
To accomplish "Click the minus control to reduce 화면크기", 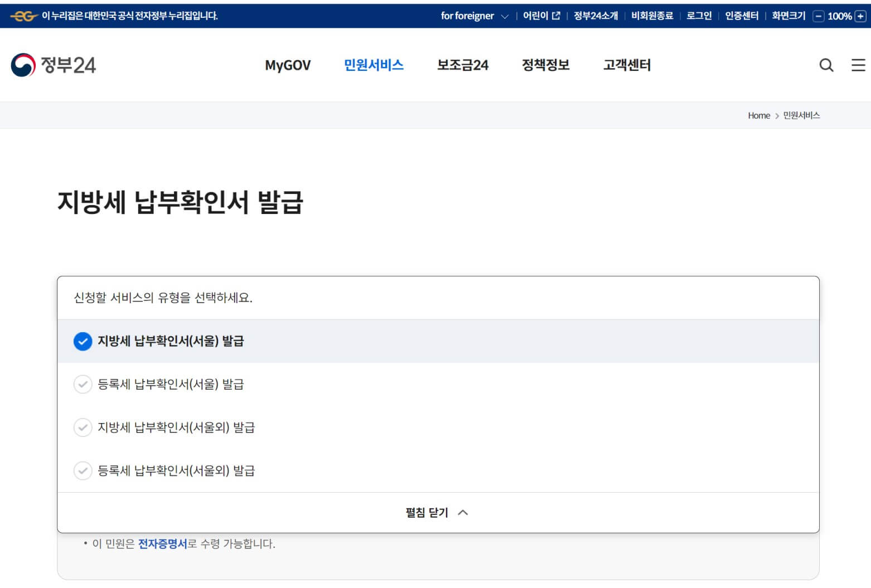I will click(817, 16).
